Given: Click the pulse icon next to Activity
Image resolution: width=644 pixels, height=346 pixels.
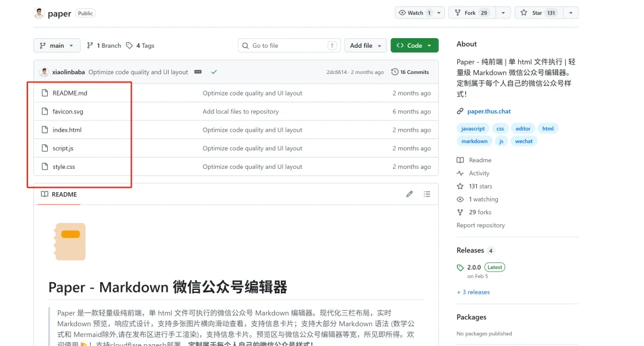Looking at the screenshot, I should point(460,174).
